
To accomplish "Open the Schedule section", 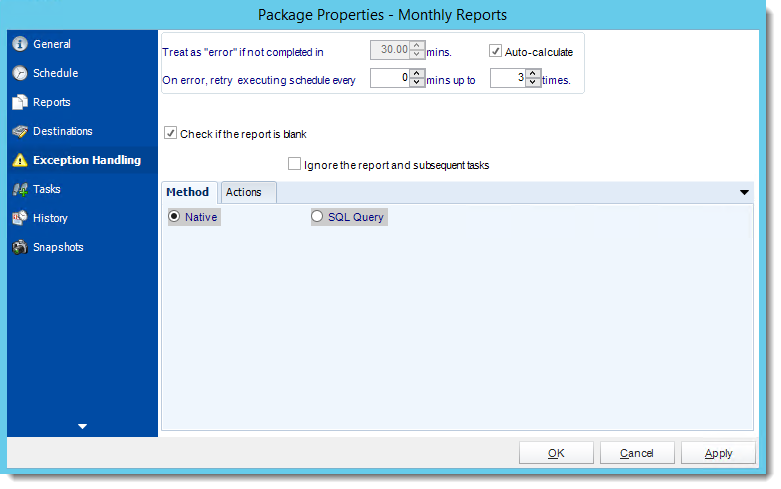I will (x=82, y=73).
